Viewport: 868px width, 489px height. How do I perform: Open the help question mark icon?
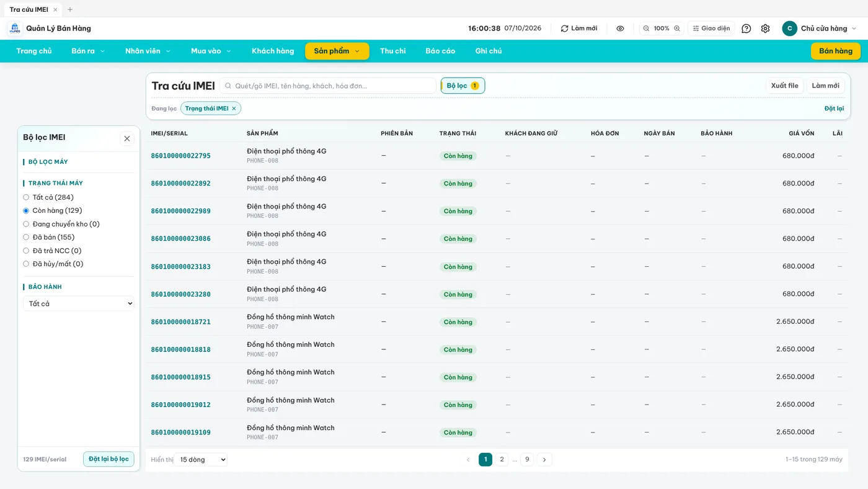click(x=746, y=29)
